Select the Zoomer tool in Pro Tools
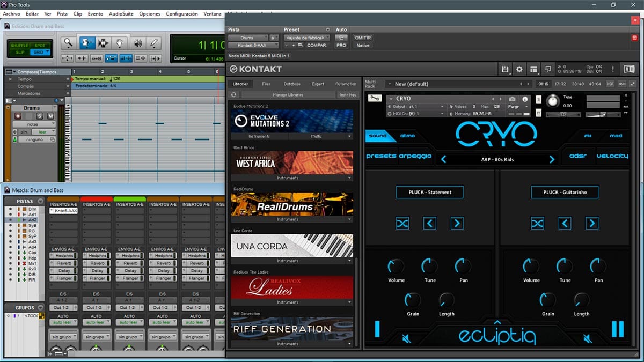Viewport: 644px width, 362px height. pyautogui.click(x=68, y=43)
